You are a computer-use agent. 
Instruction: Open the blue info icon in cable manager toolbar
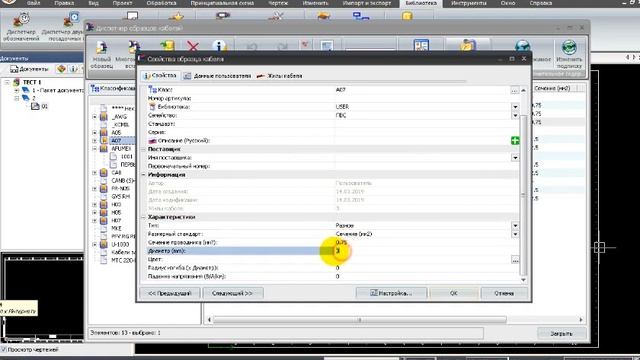pos(219,47)
